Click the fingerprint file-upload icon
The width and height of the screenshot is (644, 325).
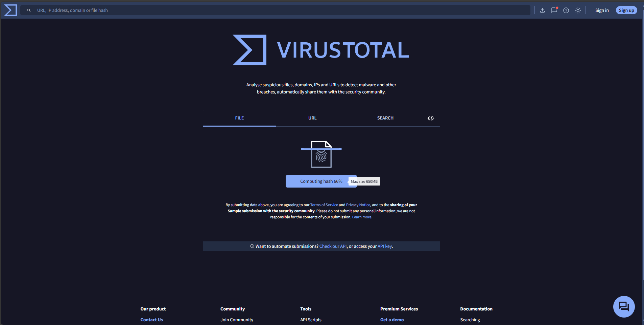tap(321, 154)
